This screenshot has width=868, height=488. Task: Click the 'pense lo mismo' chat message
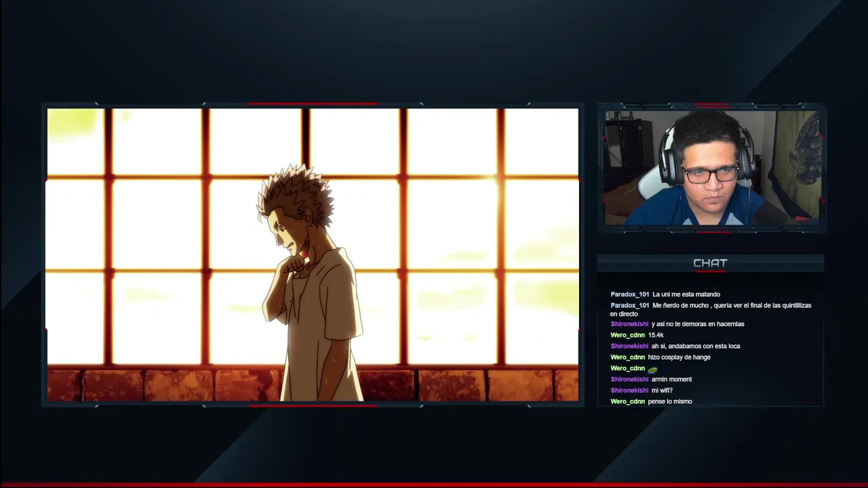tap(670, 402)
